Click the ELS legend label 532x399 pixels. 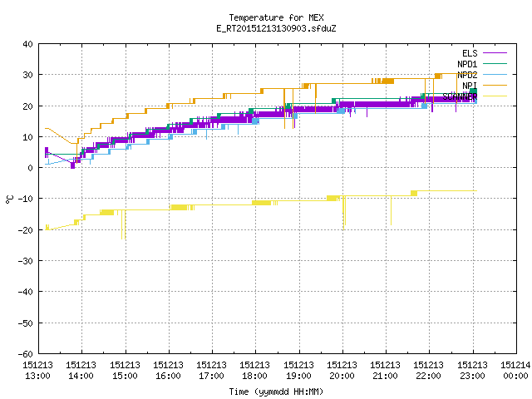[470, 53]
